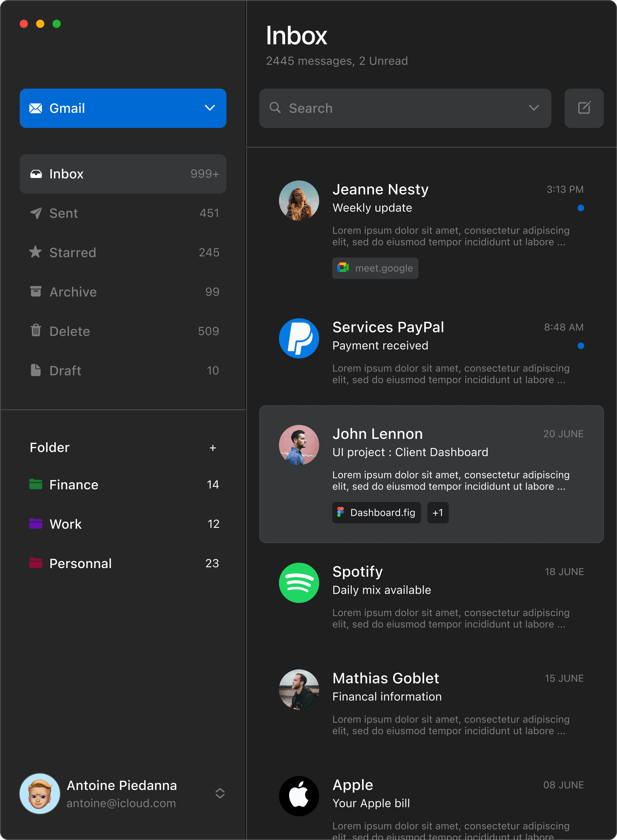Expand account switcher next to Antoine Piedanna
Image resolution: width=617 pixels, height=840 pixels.
point(220,793)
